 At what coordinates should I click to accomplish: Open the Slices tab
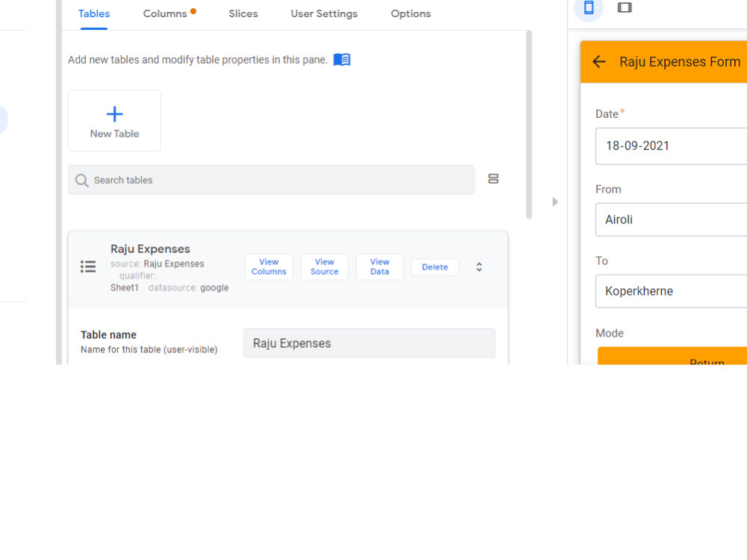click(x=243, y=13)
